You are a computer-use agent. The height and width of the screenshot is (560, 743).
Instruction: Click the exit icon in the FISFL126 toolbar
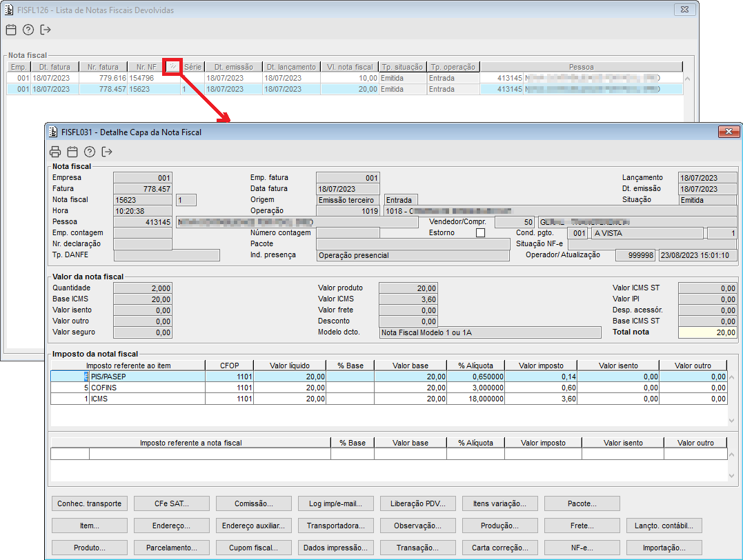point(46,30)
